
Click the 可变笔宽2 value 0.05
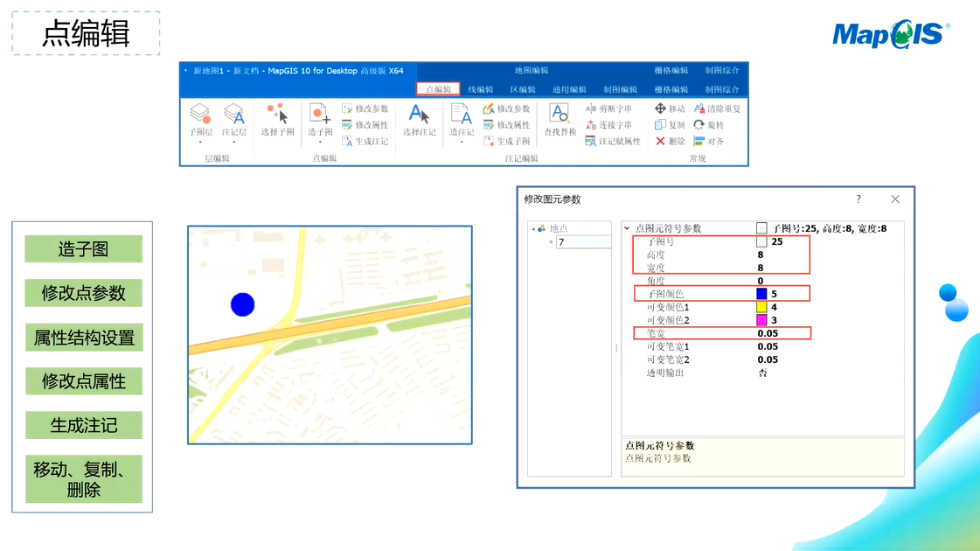768,359
